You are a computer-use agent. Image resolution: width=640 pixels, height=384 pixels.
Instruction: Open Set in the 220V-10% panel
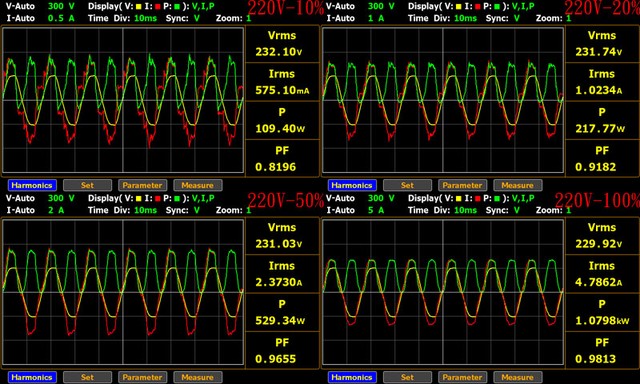pyautogui.click(x=87, y=185)
